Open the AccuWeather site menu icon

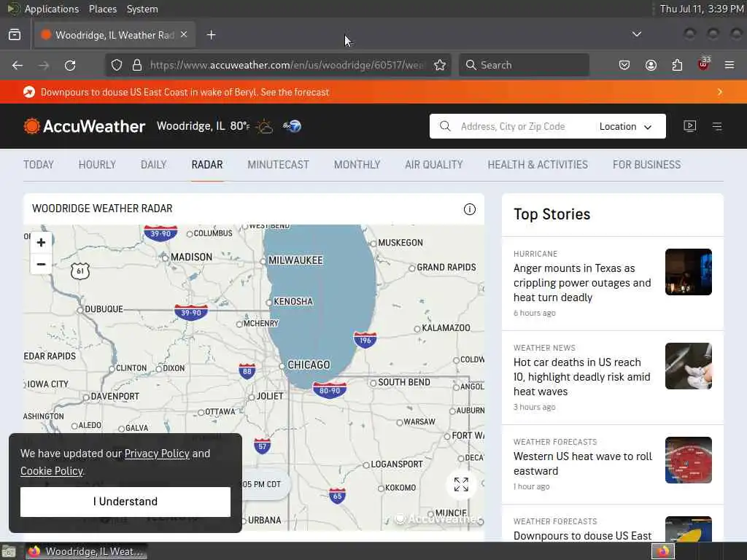(x=717, y=126)
